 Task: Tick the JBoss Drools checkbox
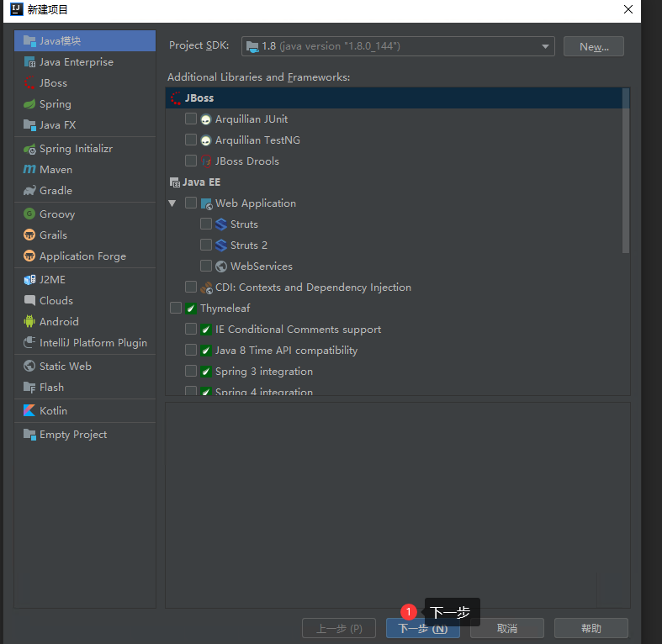coord(191,161)
